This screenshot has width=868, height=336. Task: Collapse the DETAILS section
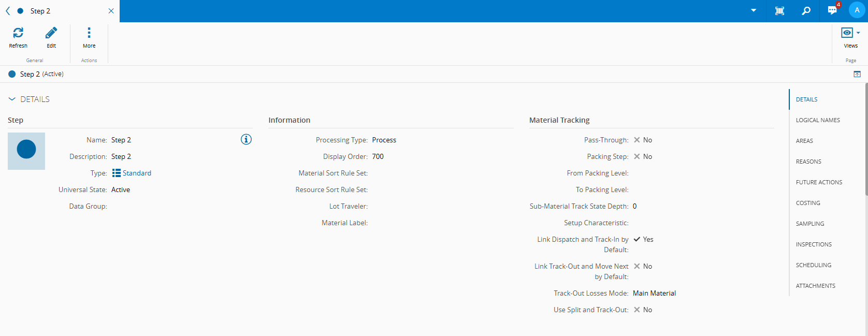click(x=12, y=99)
